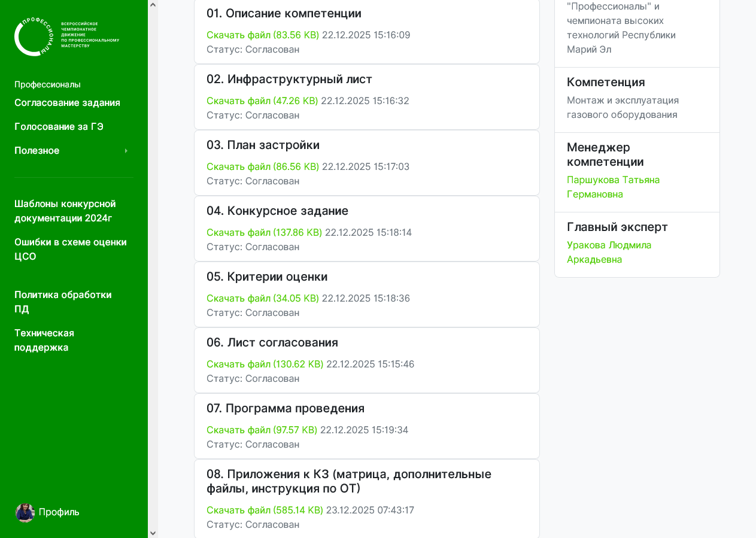Screen dimensions: 756x538
Task: Open Техническая поддержка page
Action: pos(44,340)
